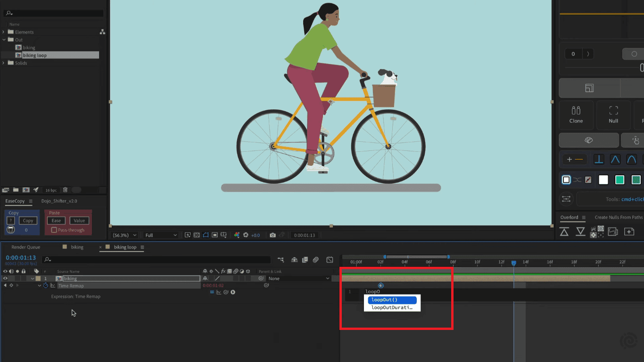Click the biking layer parent pick whip
Screen dimensions: 644x362
261,279
